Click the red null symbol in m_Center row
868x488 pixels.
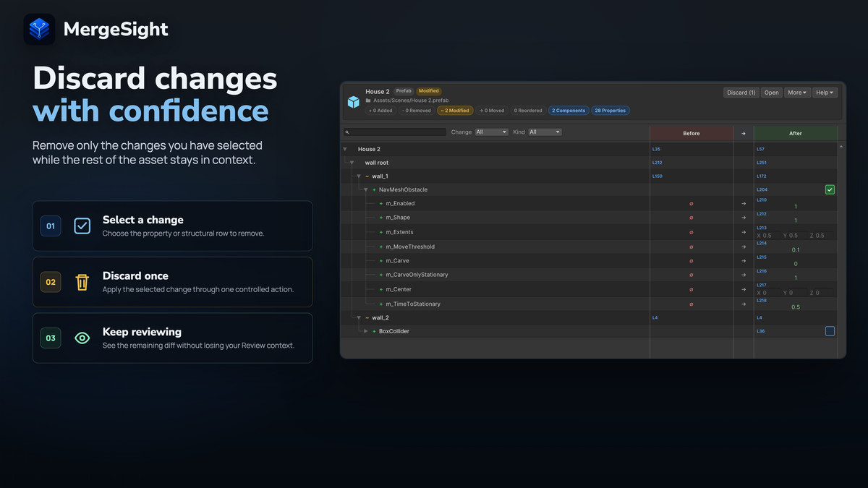point(692,289)
